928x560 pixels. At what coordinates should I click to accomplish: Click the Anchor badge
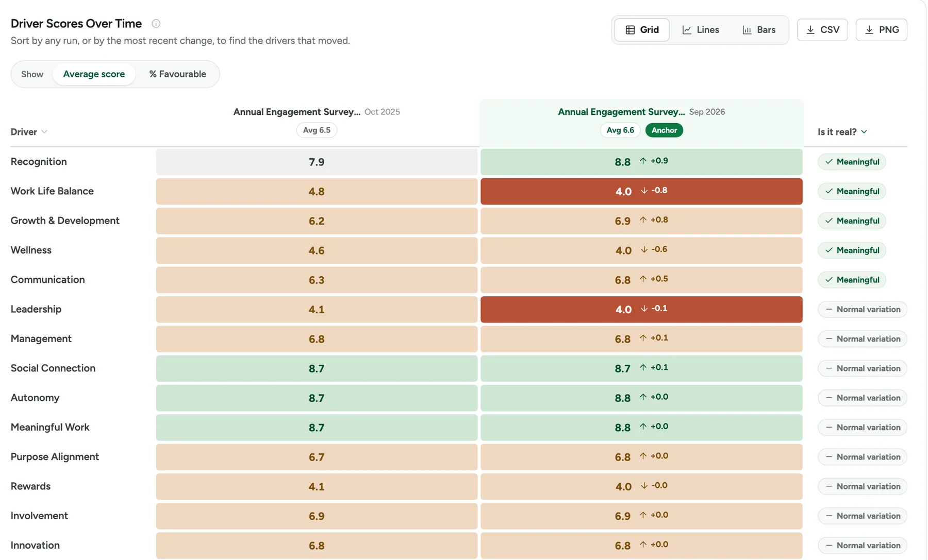(664, 130)
